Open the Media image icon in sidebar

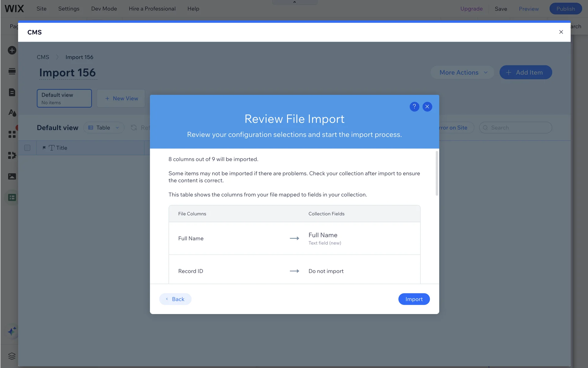pos(12,176)
